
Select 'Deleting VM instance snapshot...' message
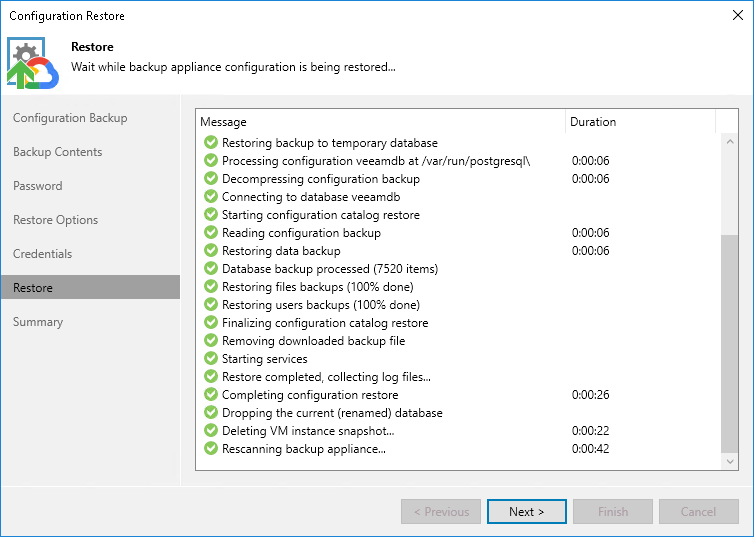[x=308, y=430]
